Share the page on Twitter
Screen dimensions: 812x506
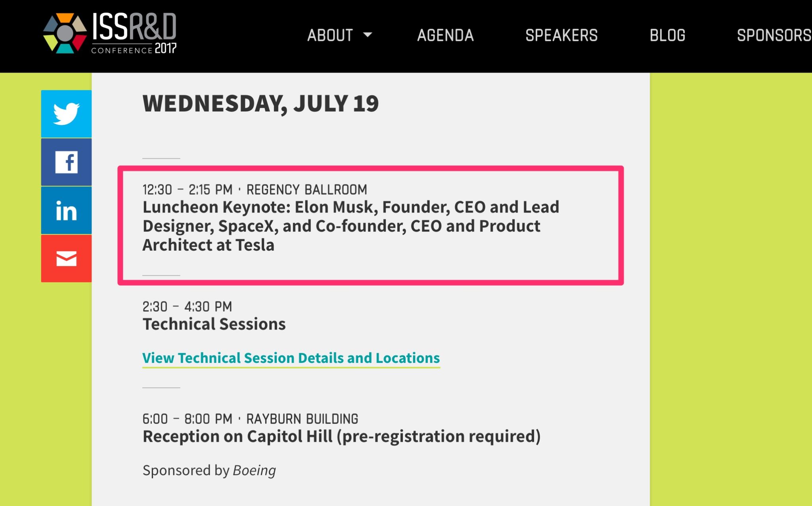click(66, 114)
